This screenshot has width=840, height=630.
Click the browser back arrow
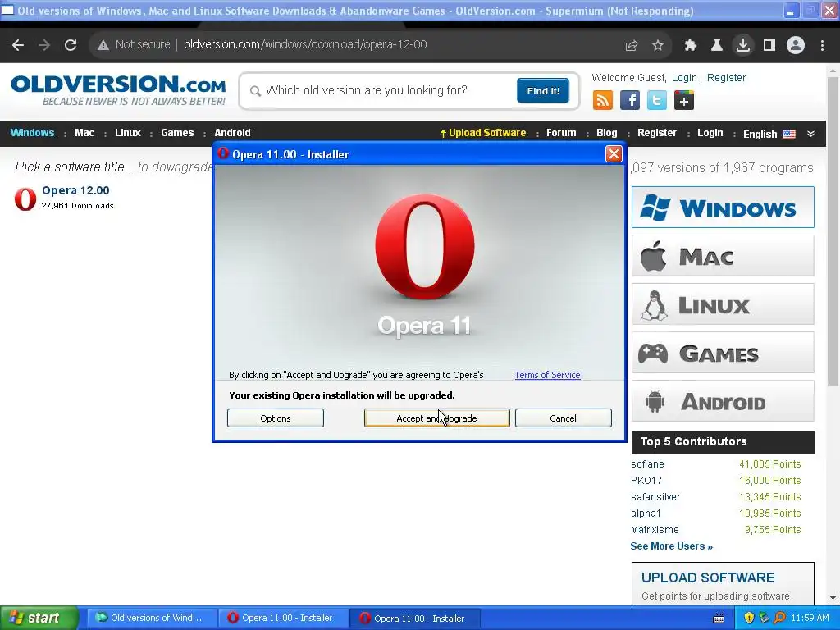18,45
